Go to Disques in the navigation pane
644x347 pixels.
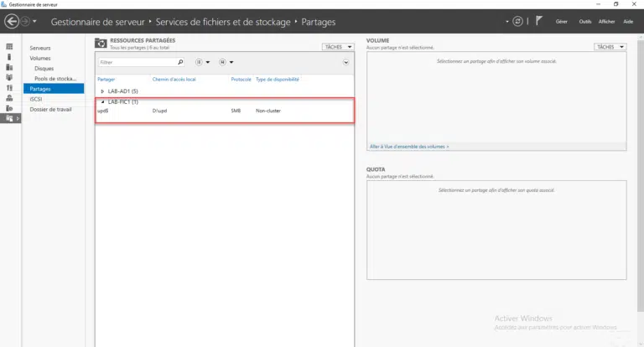click(44, 69)
